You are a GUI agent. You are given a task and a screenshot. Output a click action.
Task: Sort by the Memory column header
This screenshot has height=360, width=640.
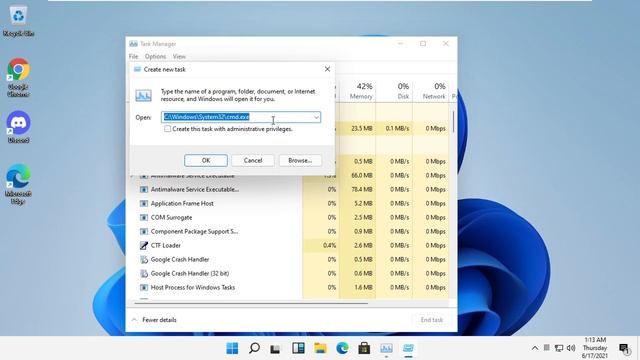coord(357,91)
